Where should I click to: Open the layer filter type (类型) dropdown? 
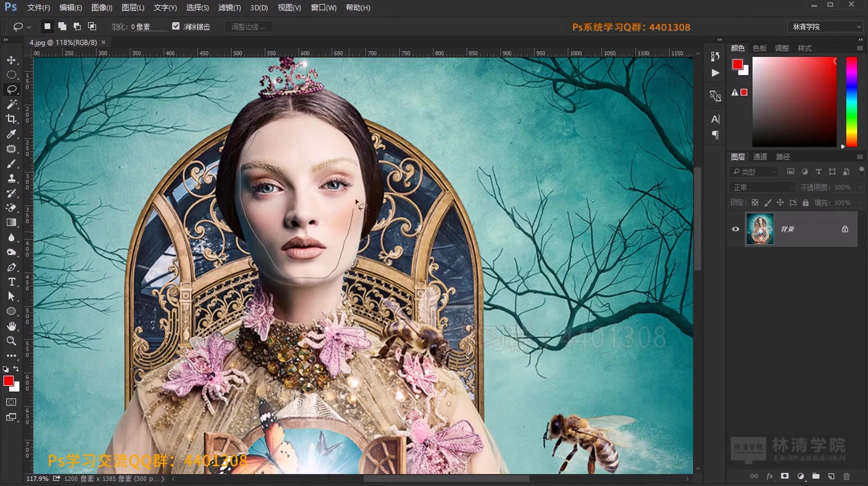tap(755, 171)
